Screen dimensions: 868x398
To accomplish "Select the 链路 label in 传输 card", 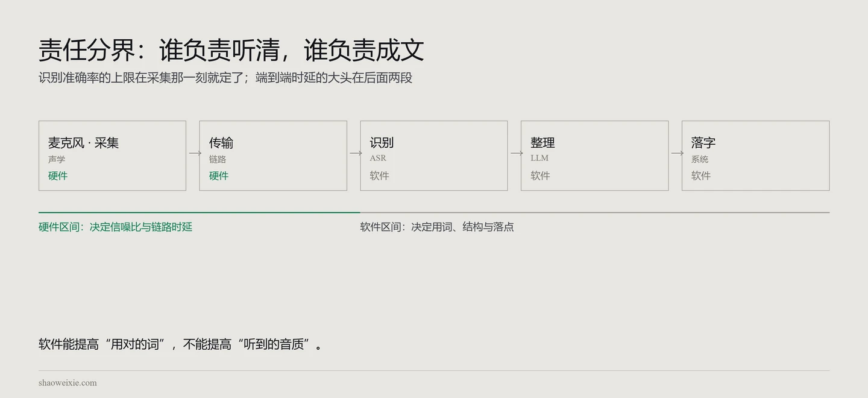I will [x=218, y=159].
